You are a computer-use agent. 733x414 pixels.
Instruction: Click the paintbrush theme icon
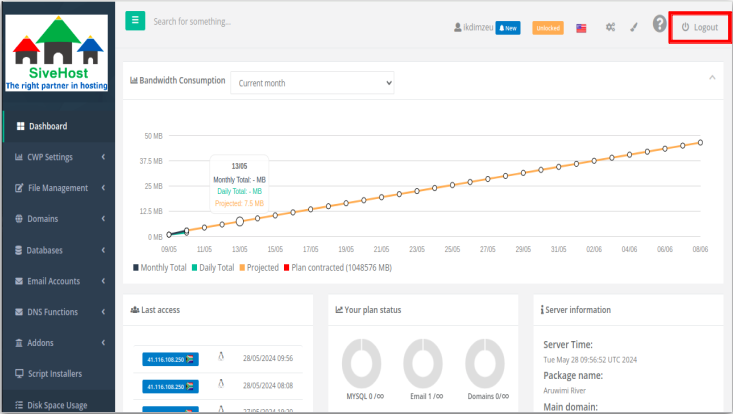coord(633,28)
